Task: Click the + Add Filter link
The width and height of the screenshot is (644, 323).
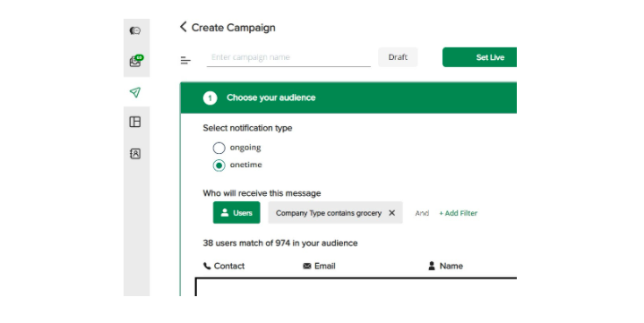Action: click(458, 213)
